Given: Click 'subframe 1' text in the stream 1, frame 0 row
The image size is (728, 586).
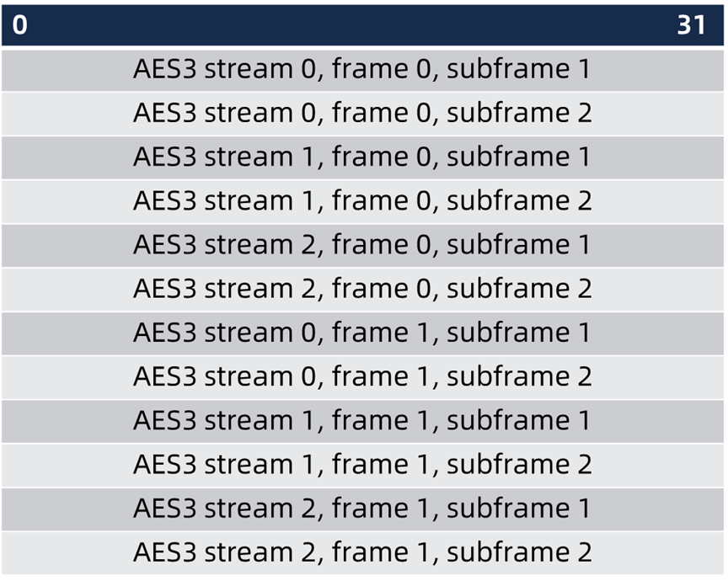Looking at the screenshot, I should pyautogui.click(x=519, y=157).
